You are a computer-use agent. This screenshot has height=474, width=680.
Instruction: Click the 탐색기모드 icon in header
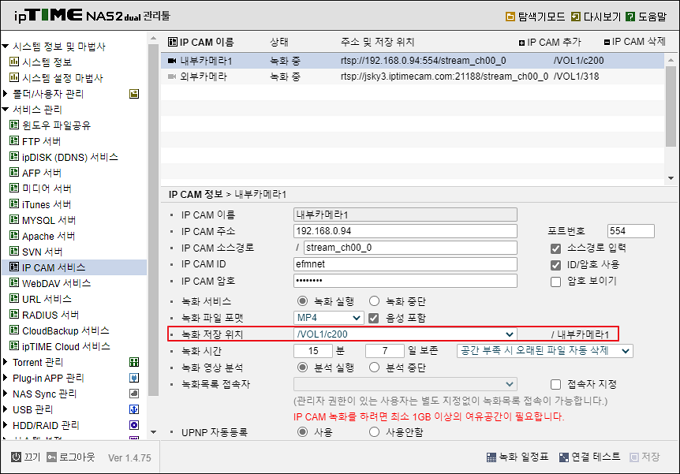point(510,16)
